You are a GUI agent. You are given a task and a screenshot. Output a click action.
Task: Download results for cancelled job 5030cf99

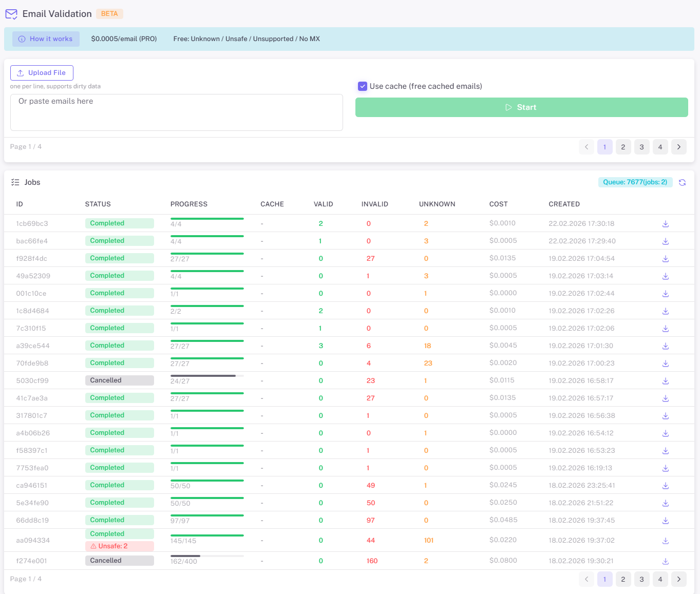[x=665, y=381]
